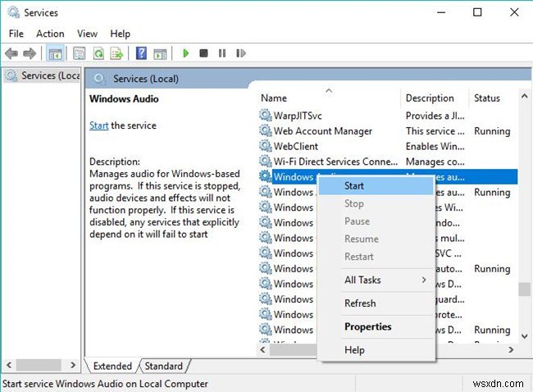The width and height of the screenshot is (533, 392).
Task: Click the Properties sheet toolbar icon
Action: 80,53
